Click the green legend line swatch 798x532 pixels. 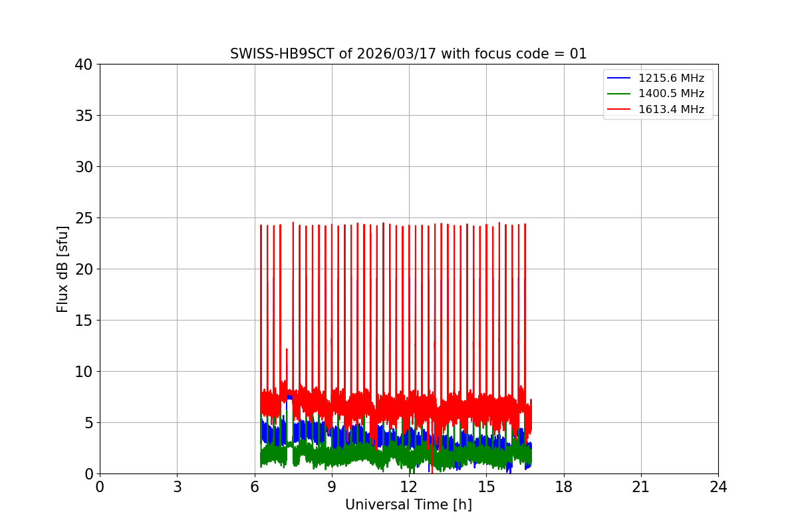(x=620, y=94)
